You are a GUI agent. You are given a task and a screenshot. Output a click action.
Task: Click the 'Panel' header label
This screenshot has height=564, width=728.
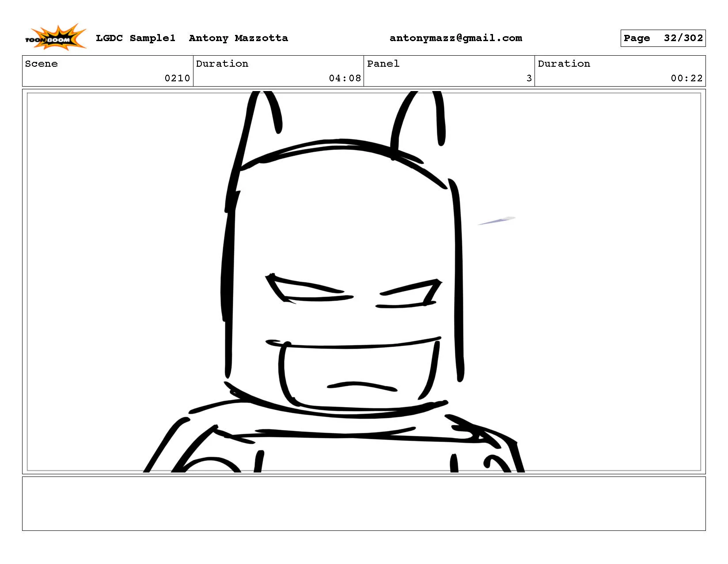[383, 64]
